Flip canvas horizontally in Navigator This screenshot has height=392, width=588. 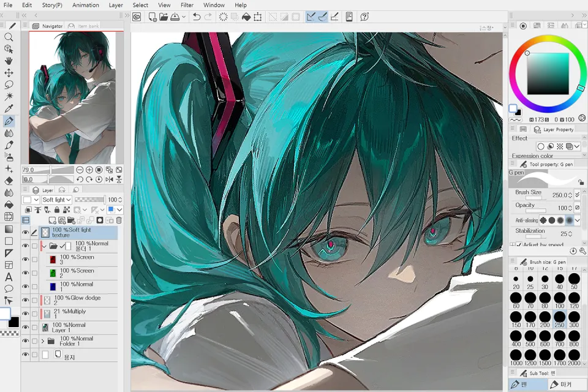point(109,179)
